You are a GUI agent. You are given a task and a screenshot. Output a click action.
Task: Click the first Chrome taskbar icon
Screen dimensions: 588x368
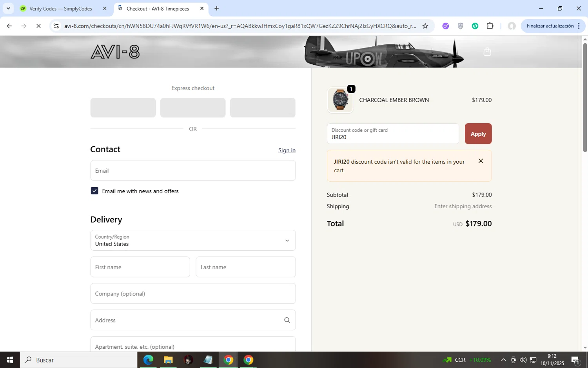[229, 360]
